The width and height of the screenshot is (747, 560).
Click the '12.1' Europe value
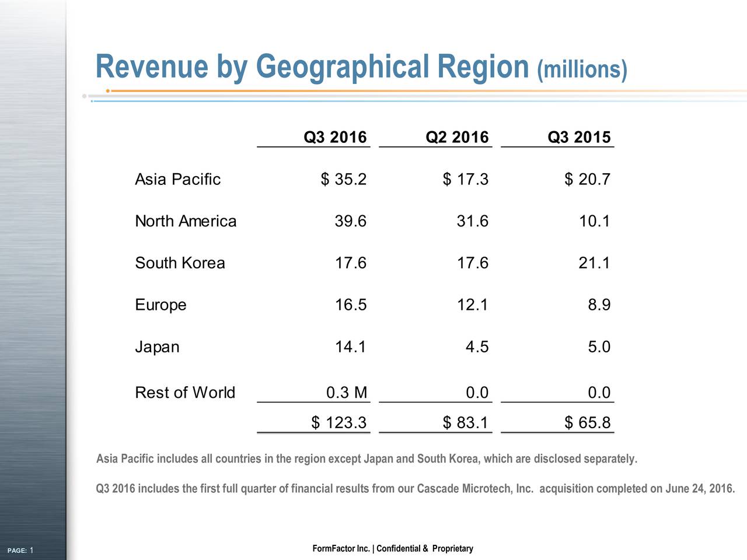click(x=473, y=305)
